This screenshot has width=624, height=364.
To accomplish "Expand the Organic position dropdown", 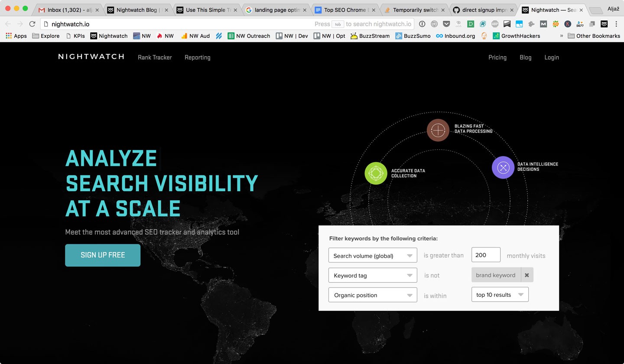I will (x=373, y=295).
